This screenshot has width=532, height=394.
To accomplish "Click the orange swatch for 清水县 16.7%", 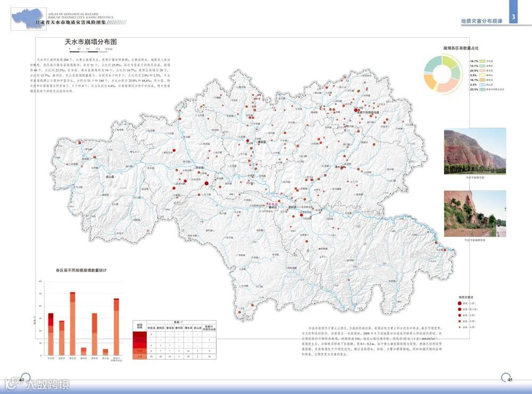I will pos(483,80).
